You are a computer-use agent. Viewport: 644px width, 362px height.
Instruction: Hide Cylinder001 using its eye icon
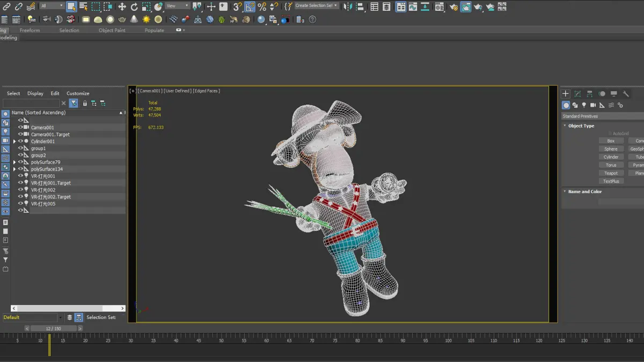(20, 142)
